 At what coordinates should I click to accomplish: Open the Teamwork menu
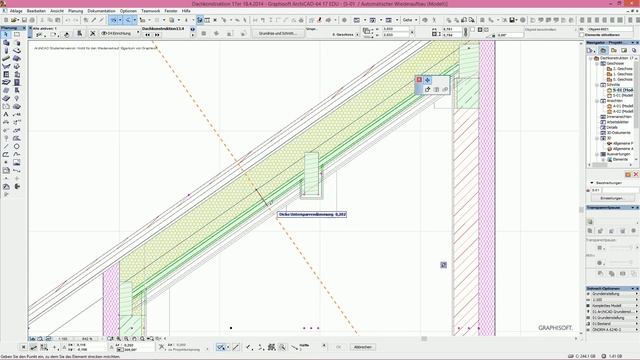tap(151, 11)
